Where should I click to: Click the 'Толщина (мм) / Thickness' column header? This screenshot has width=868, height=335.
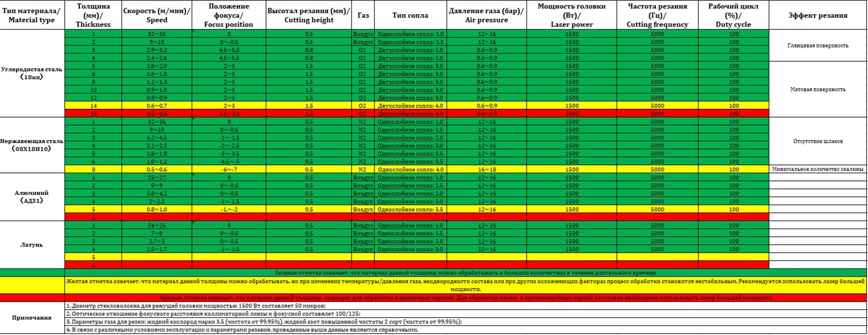pyautogui.click(x=93, y=15)
